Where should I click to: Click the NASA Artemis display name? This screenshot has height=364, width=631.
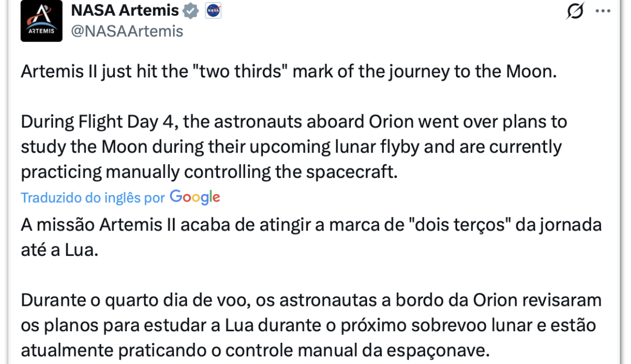(x=125, y=10)
